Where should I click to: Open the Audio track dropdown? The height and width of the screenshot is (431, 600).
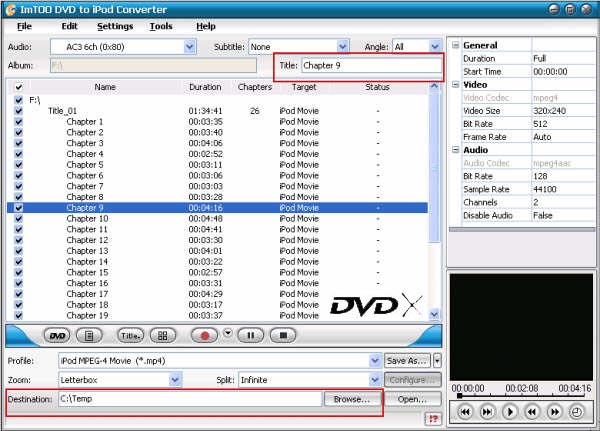(190, 47)
